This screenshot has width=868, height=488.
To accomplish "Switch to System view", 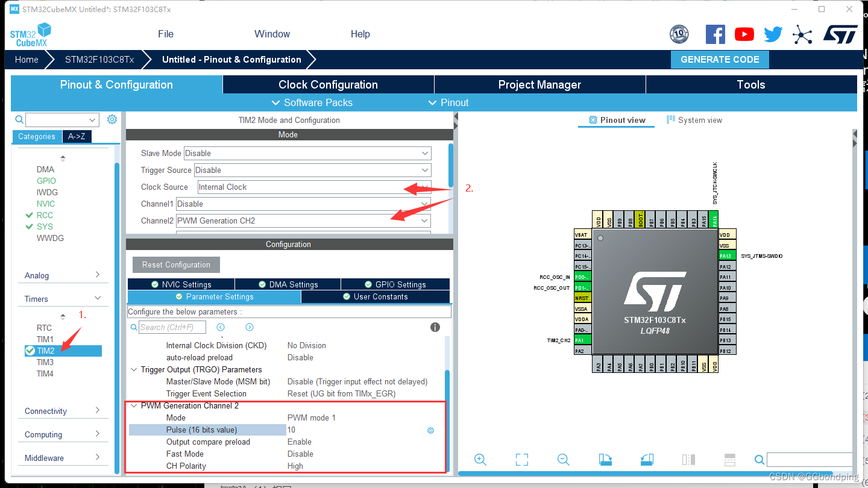I will click(694, 120).
